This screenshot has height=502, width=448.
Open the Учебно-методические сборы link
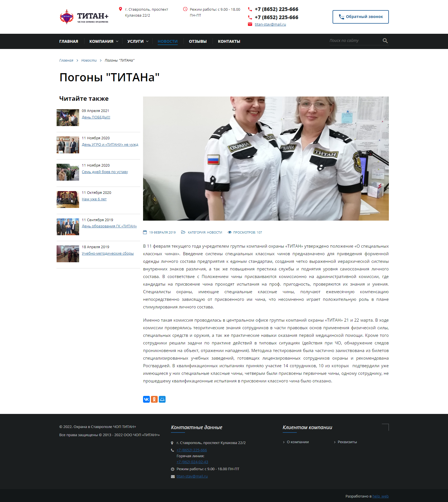108,254
